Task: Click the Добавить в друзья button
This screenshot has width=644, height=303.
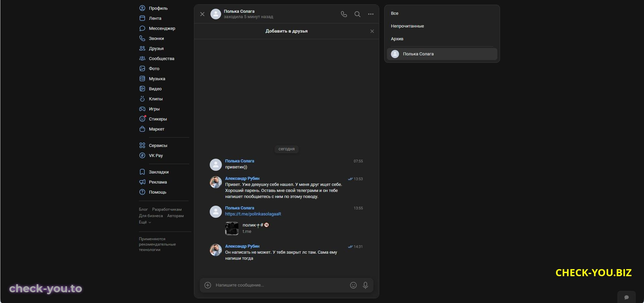Action: pyautogui.click(x=287, y=31)
